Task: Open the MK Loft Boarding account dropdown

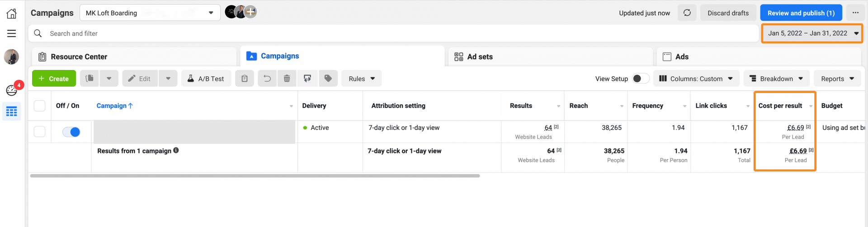Action: 150,13
